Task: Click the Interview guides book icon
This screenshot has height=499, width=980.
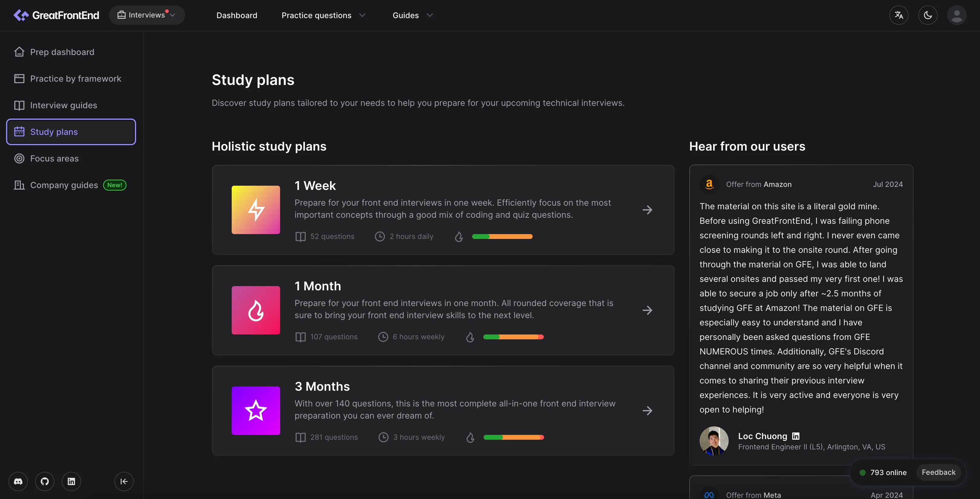Action: pos(19,105)
